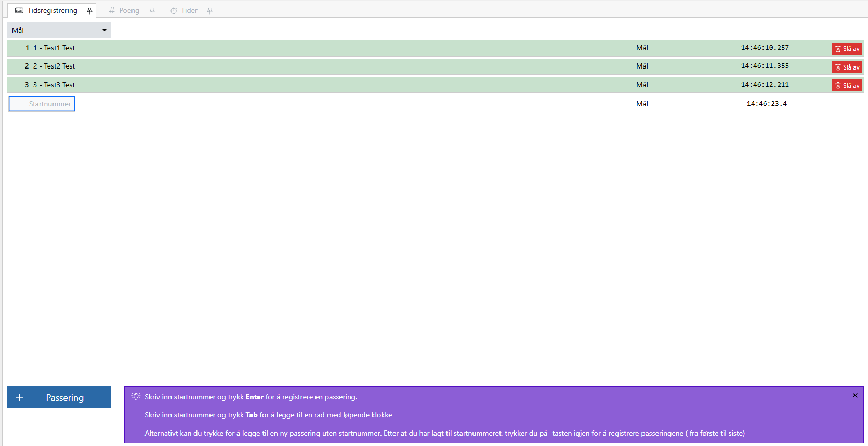Click running clock 14:46:23.4

[767, 104]
